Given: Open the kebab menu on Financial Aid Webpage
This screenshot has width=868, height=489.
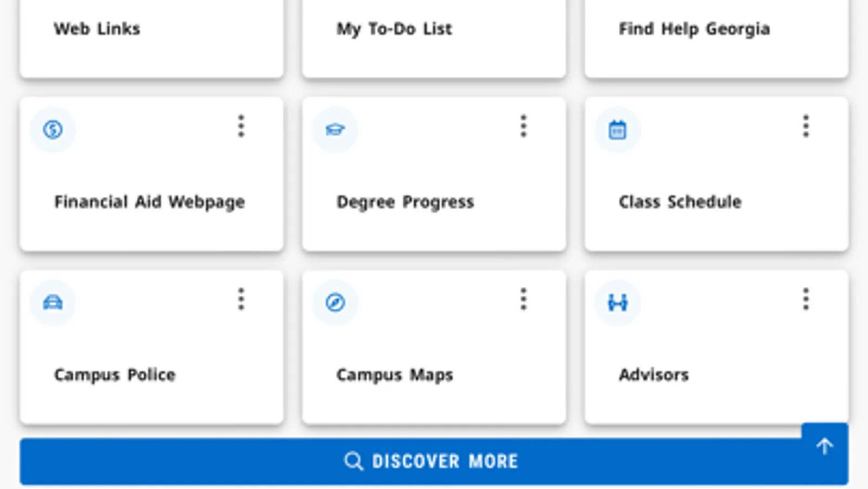Looking at the screenshot, I should (x=240, y=127).
